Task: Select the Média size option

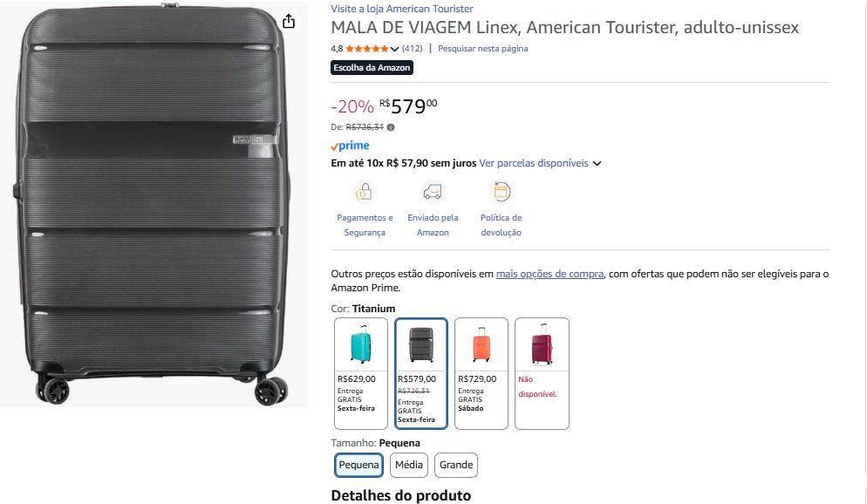Action: tap(408, 465)
